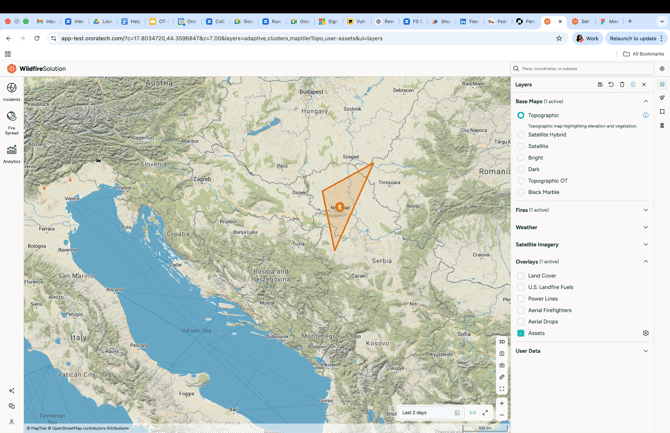Zoom in on the map
The height and width of the screenshot is (433, 670).
coord(502,403)
